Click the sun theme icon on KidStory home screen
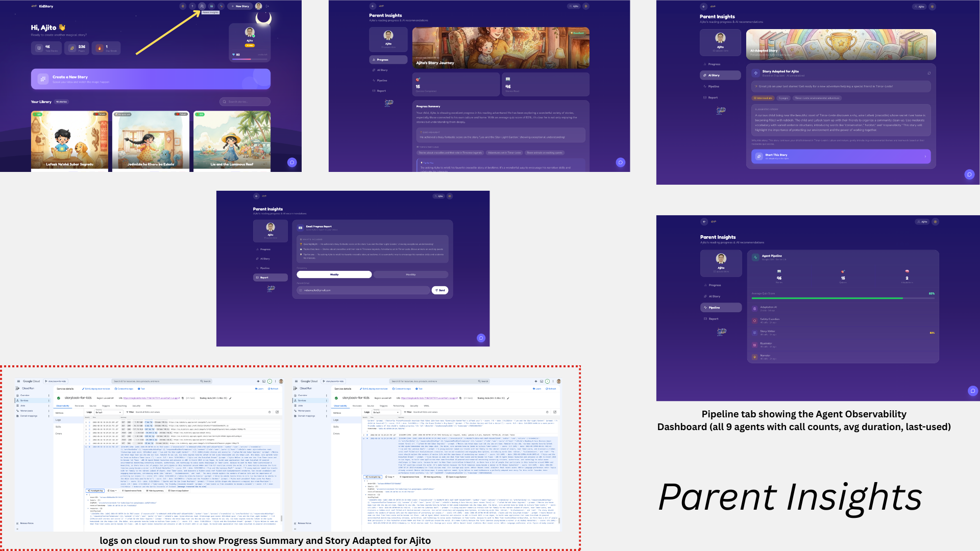The width and height of the screenshot is (980, 551). pyautogui.click(x=183, y=6)
